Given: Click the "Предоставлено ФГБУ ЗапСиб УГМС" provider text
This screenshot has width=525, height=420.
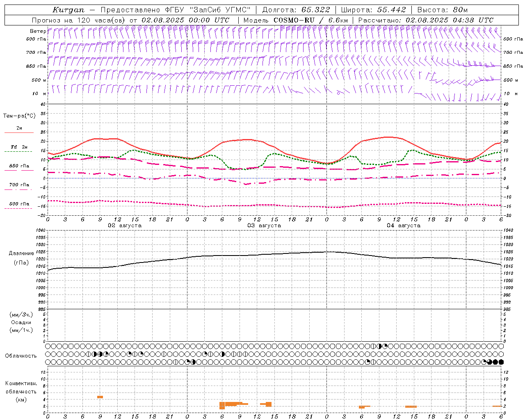Looking at the screenshot, I should pos(176,10).
